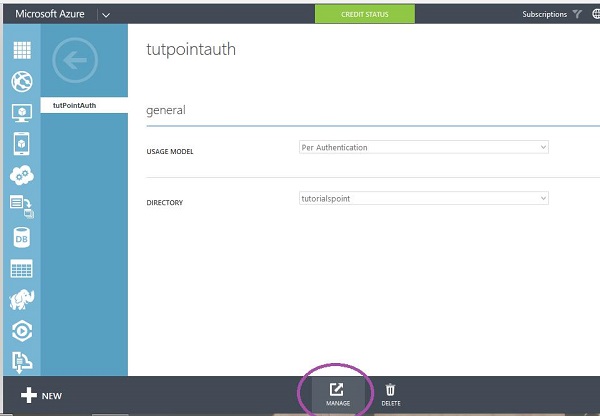
Task: Open Mobile Services phone icon in sidebar
Action: coord(21,143)
